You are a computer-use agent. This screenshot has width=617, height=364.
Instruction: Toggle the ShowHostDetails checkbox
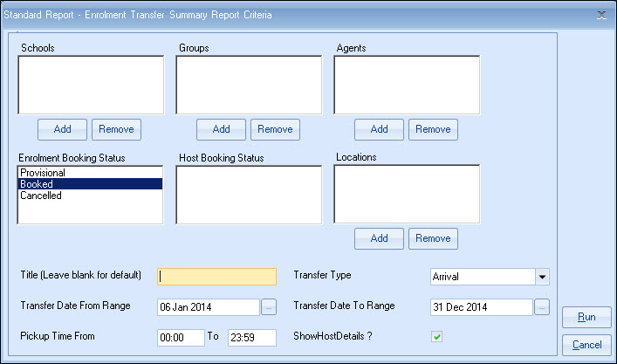(x=437, y=337)
